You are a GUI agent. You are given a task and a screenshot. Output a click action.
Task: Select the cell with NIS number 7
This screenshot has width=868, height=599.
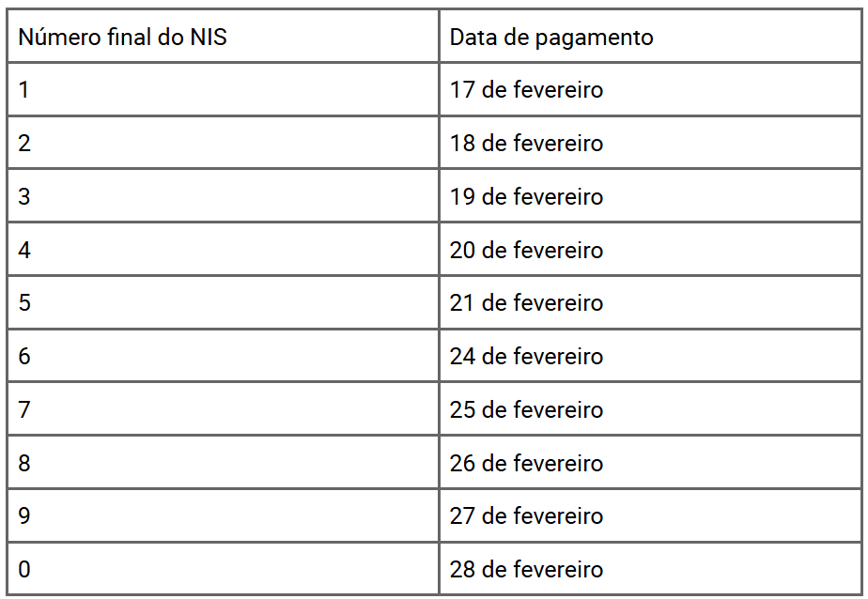coord(223,408)
